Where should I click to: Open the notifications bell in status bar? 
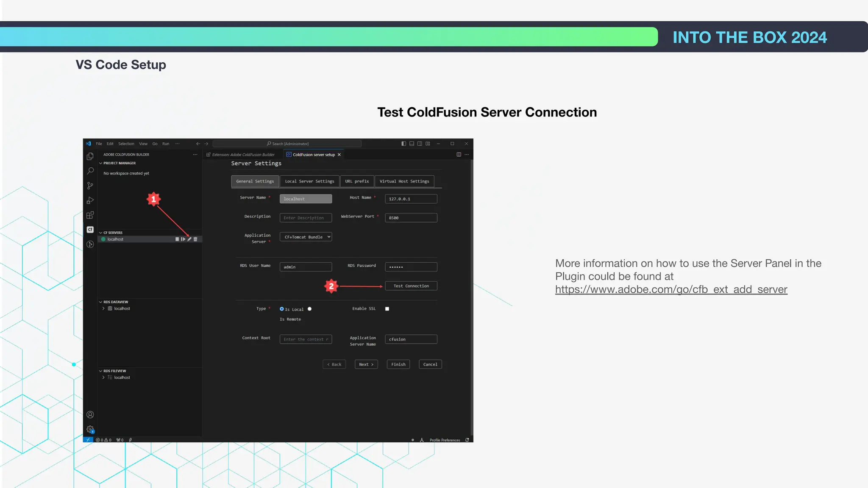467,440
